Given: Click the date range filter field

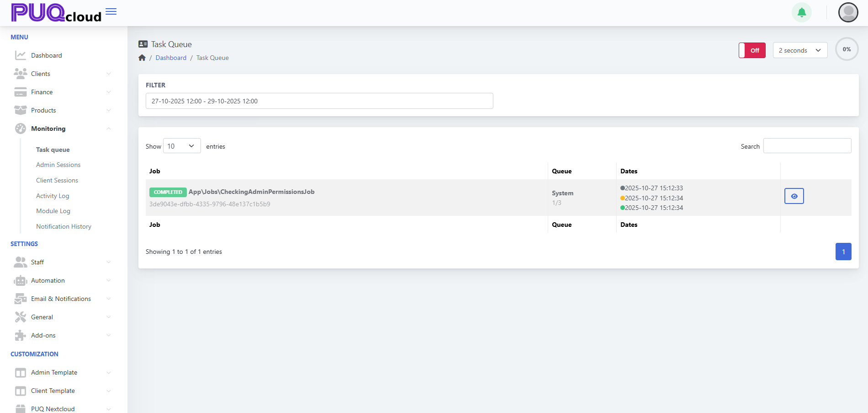Looking at the screenshot, I should click(x=319, y=101).
